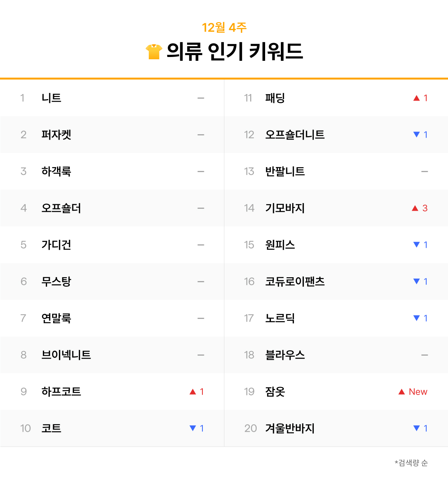Select the 퍼자켓 keyword
Screen dimensions: 448x478
[56, 135]
